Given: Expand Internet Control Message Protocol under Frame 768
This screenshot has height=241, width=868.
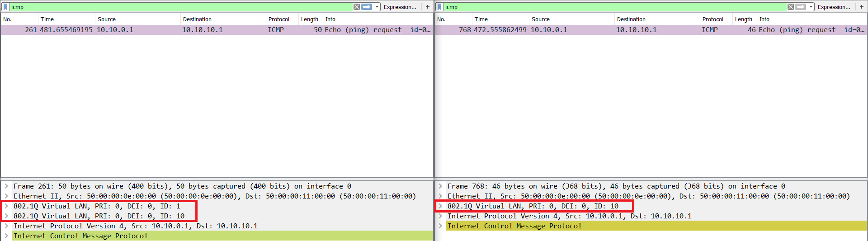Looking at the screenshot, I should coord(440,226).
